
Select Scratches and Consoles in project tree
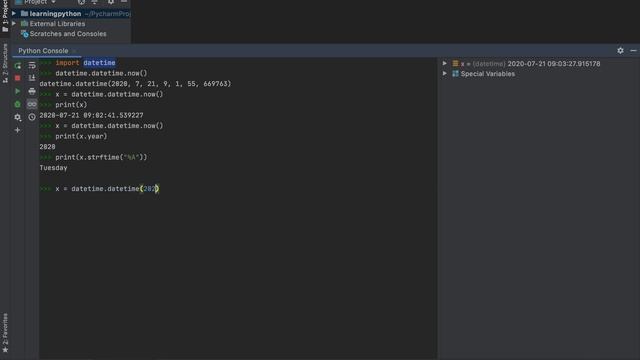coord(68,34)
